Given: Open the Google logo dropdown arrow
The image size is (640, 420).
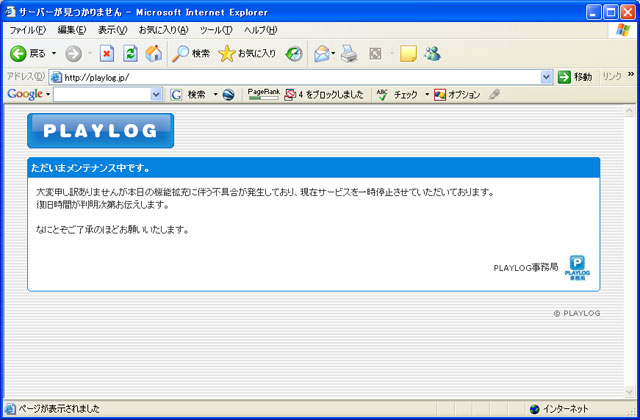Looking at the screenshot, I should point(48,94).
